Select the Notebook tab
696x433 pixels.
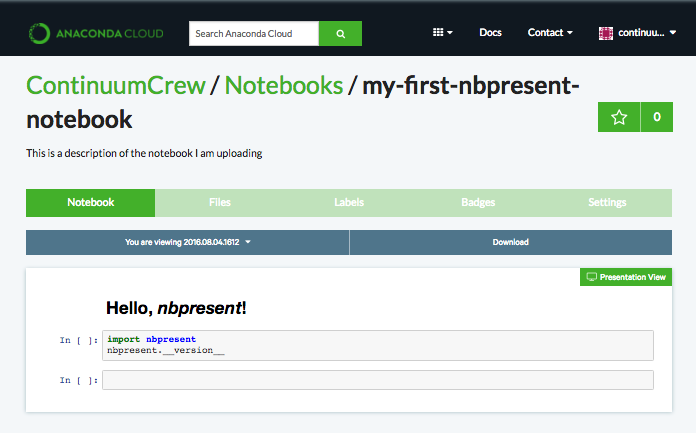pos(91,203)
